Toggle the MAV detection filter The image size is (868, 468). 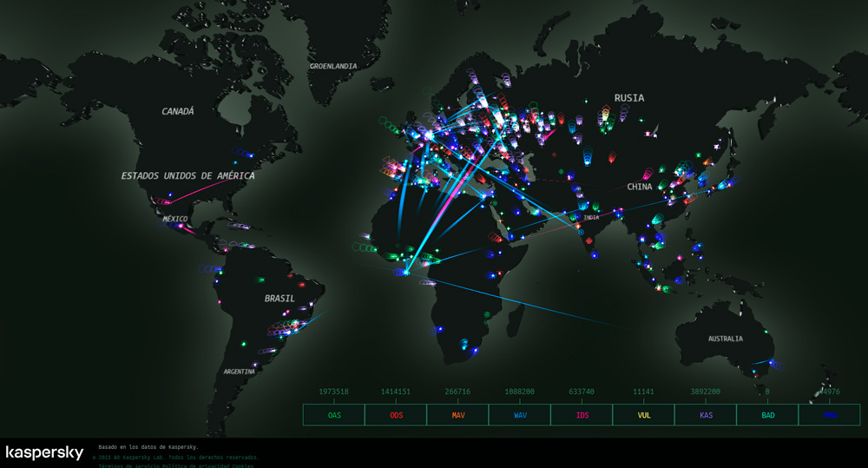tap(457, 415)
